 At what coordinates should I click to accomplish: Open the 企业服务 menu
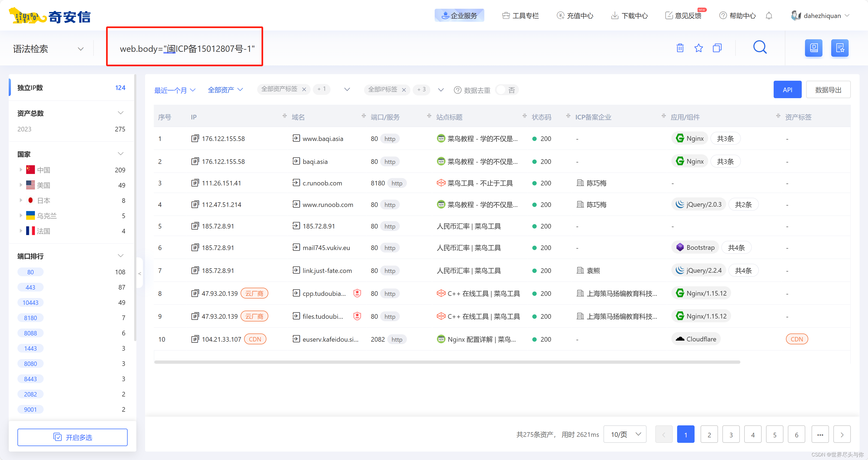pos(459,16)
